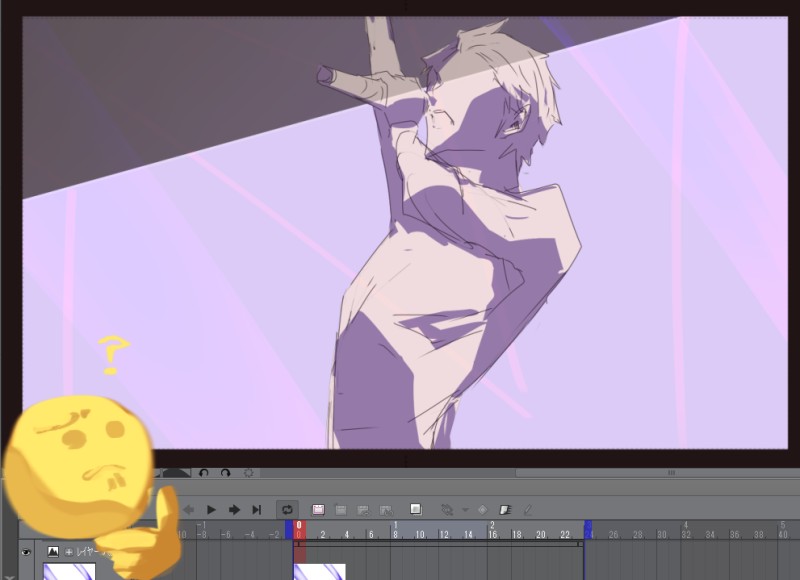Image resolution: width=800 pixels, height=580 pixels.
Task: Select the cel thumbnail at frame 0
Action: [x=319, y=571]
